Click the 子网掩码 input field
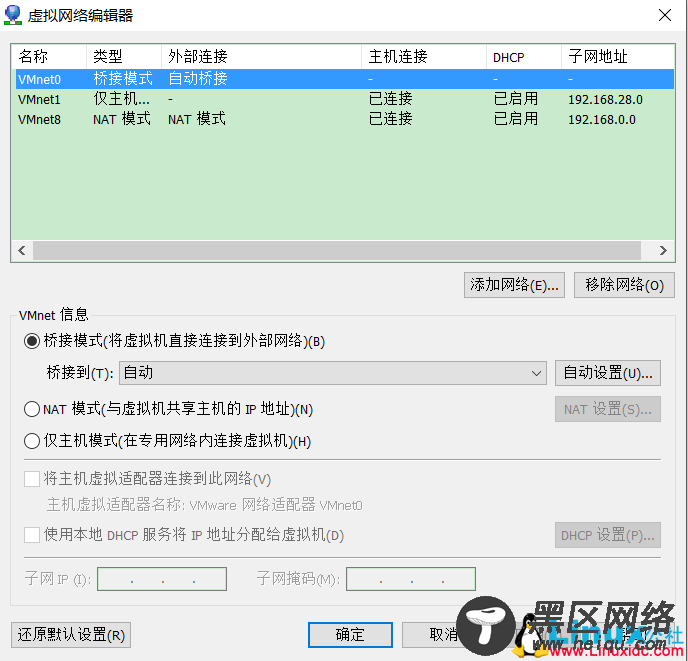688x661 pixels. tap(411, 579)
